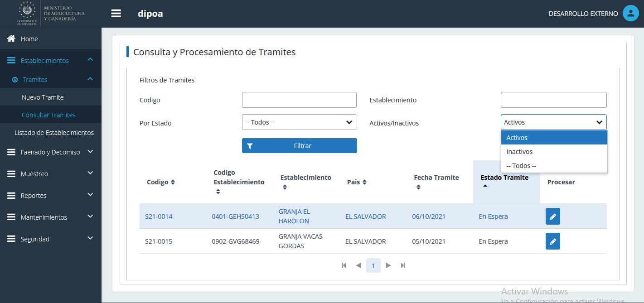Open Listado de Establecimientos in sidebar
The width and height of the screenshot is (644, 303).
click(x=54, y=133)
